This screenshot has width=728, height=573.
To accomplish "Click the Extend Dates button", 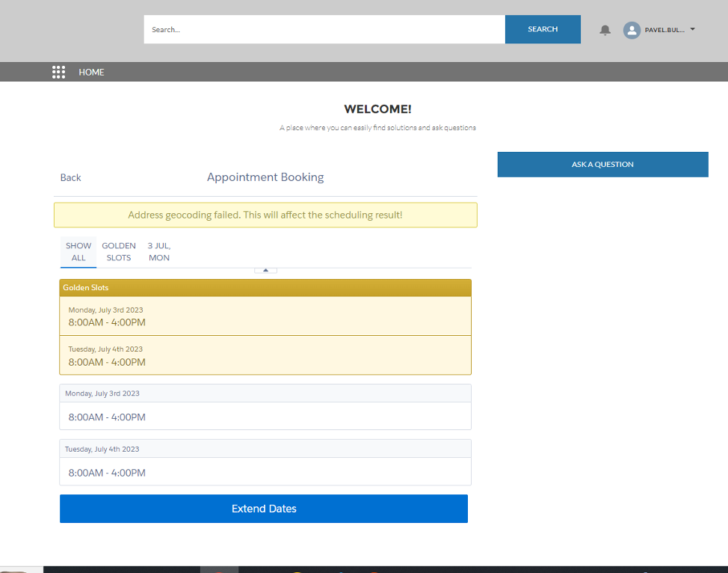I will click(264, 509).
